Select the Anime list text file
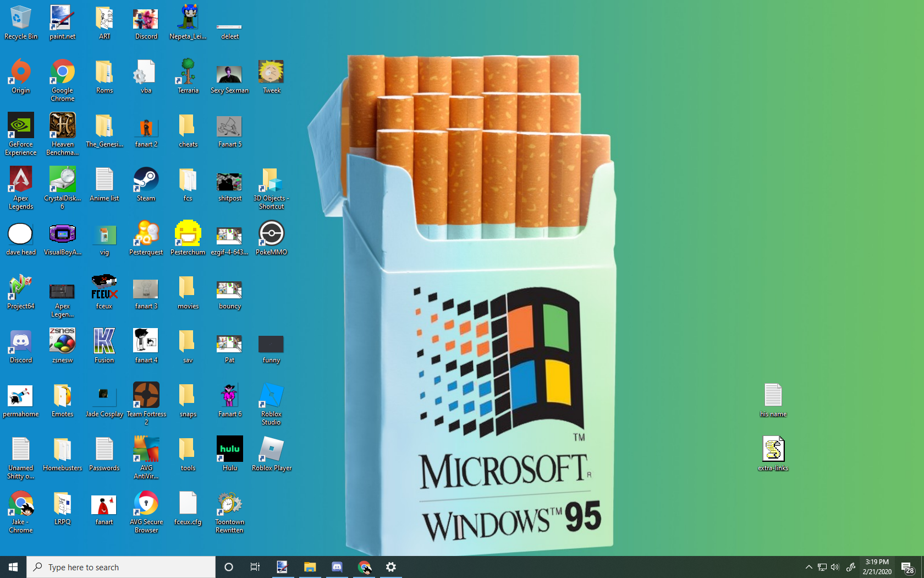This screenshot has width=924, height=578. pos(105,184)
